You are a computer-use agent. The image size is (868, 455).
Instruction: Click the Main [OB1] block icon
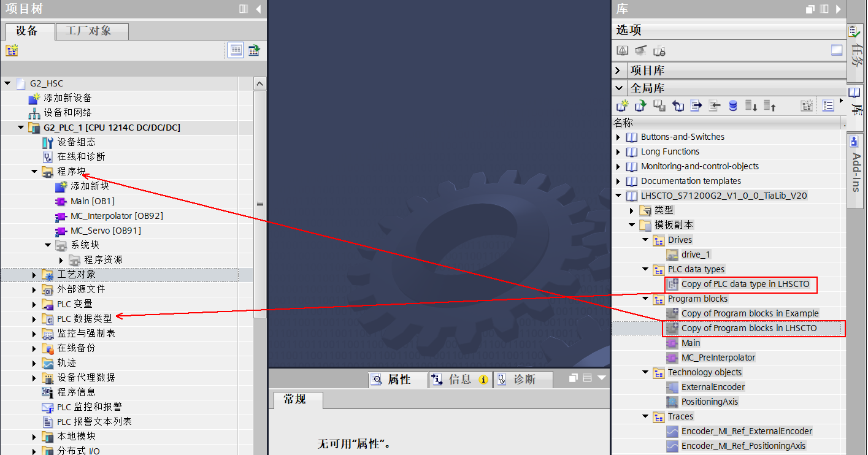pyautogui.click(x=61, y=201)
